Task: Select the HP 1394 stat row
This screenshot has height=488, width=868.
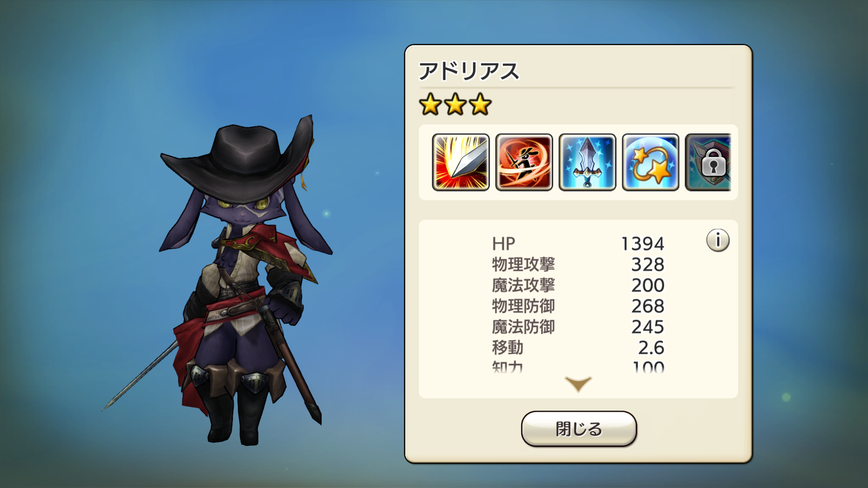Action: tap(578, 244)
